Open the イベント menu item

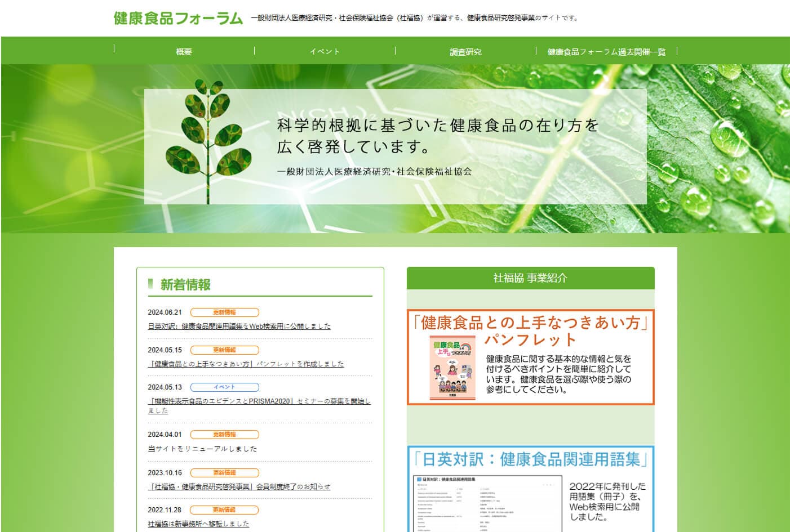[325, 52]
